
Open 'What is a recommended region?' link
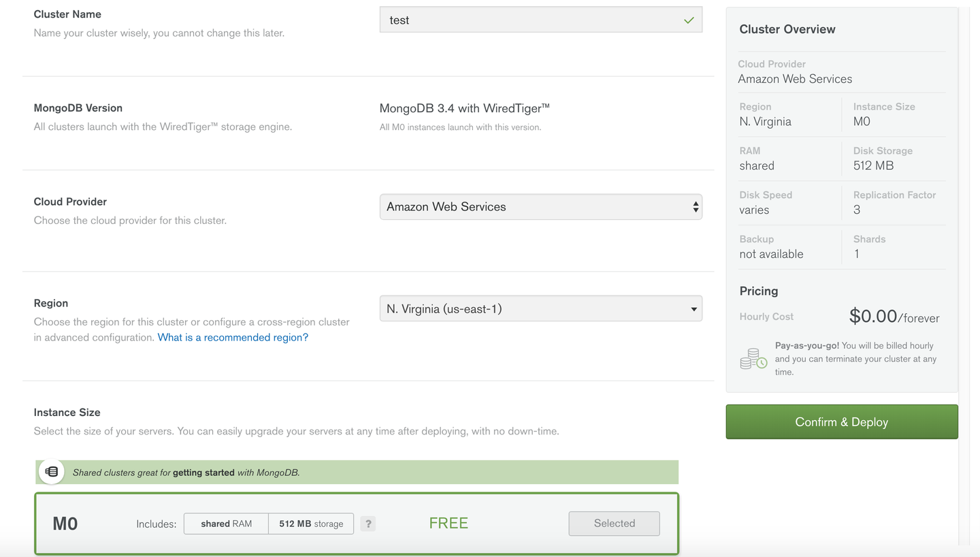[x=233, y=337]
